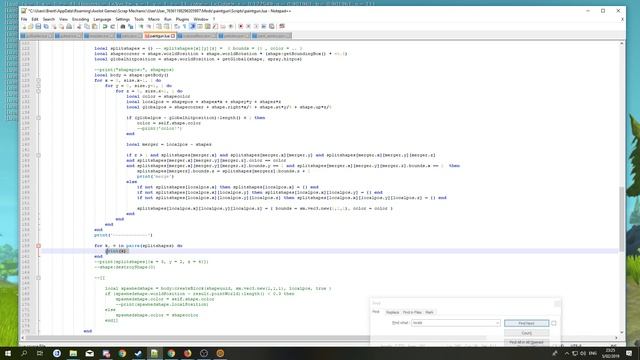Open Steam from the taskbar
The image size is (640, 360).
(138, 353)
